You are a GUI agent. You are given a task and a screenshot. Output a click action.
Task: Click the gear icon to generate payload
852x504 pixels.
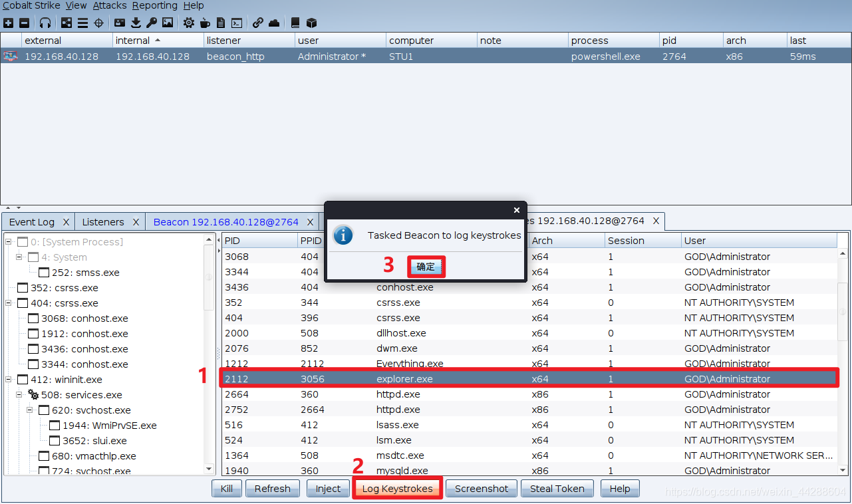[x=189, y=23]
